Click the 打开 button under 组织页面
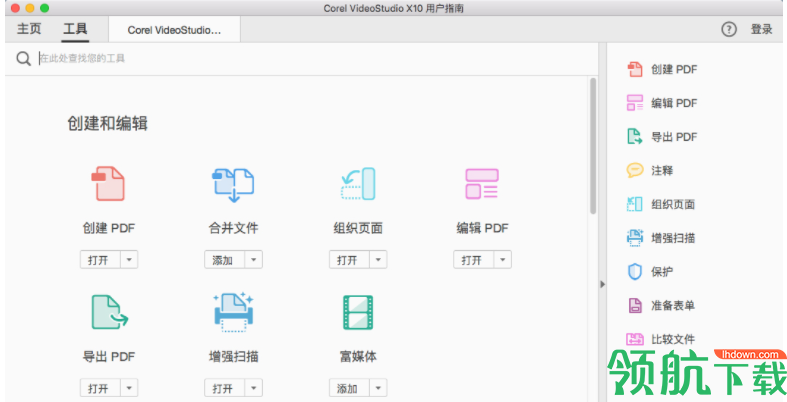 point(349,260)
